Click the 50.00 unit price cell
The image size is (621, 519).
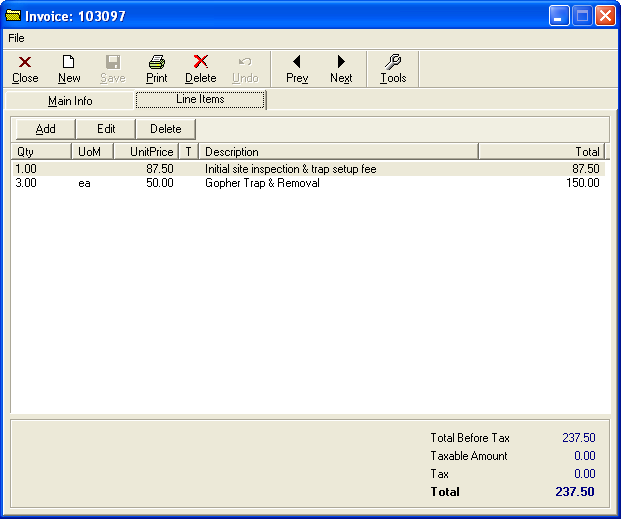[x=160, y=183]
